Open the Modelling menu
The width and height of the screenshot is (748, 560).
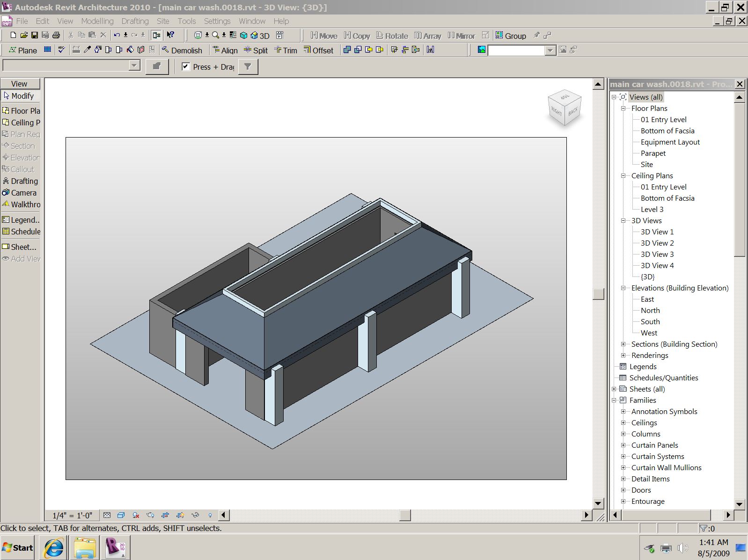97,21
